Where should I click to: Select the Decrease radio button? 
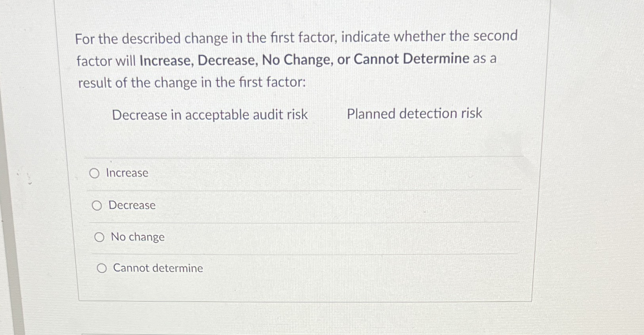click(x=97, y=205)
